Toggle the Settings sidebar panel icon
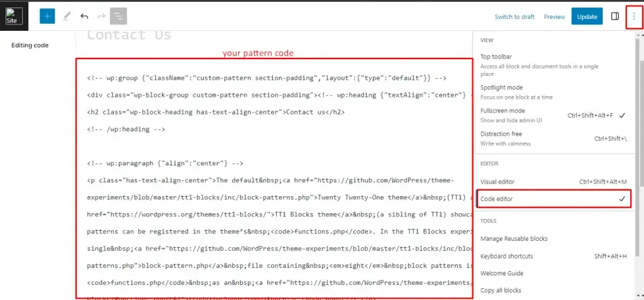Viewport: 644px width, 300px height. point(615,16)
